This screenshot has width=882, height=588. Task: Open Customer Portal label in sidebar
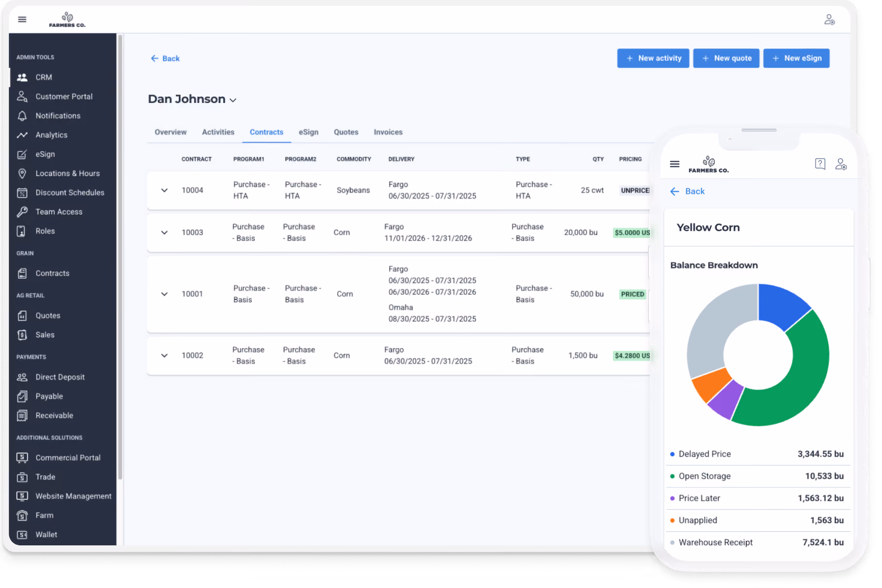click(x=64, y=97)
